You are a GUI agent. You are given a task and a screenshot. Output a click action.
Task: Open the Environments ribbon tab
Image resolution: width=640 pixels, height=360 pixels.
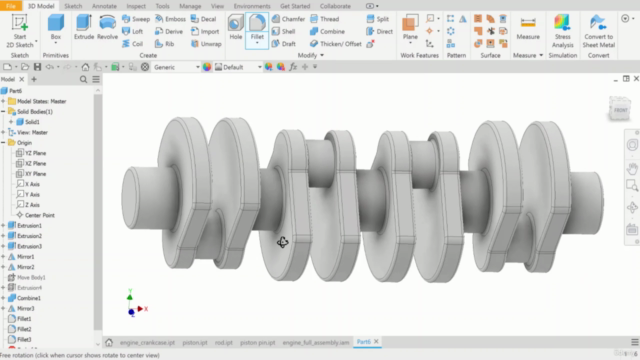252,6
